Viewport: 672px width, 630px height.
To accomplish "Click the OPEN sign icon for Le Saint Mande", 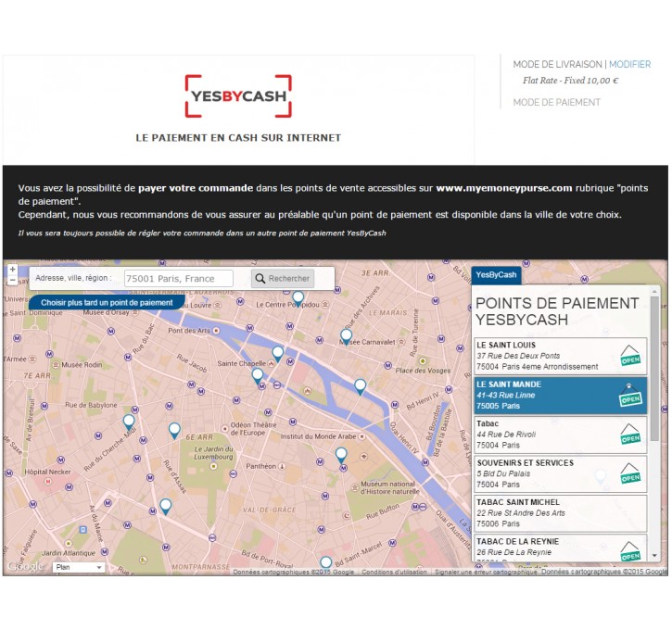I will [630, 396].
